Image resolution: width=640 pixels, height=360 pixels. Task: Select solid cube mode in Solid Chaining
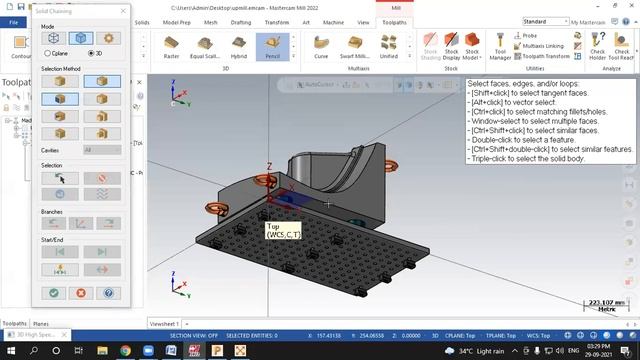81,38
